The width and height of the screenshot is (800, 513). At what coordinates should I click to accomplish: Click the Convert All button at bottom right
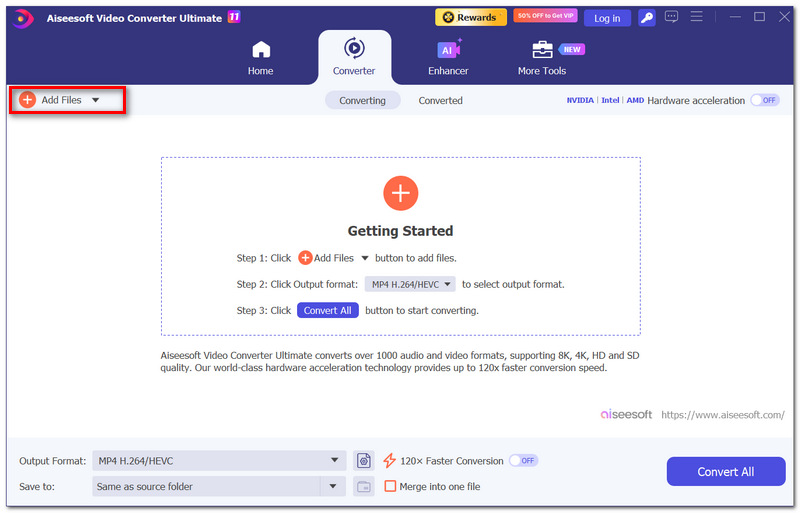(x=726, y=472)
